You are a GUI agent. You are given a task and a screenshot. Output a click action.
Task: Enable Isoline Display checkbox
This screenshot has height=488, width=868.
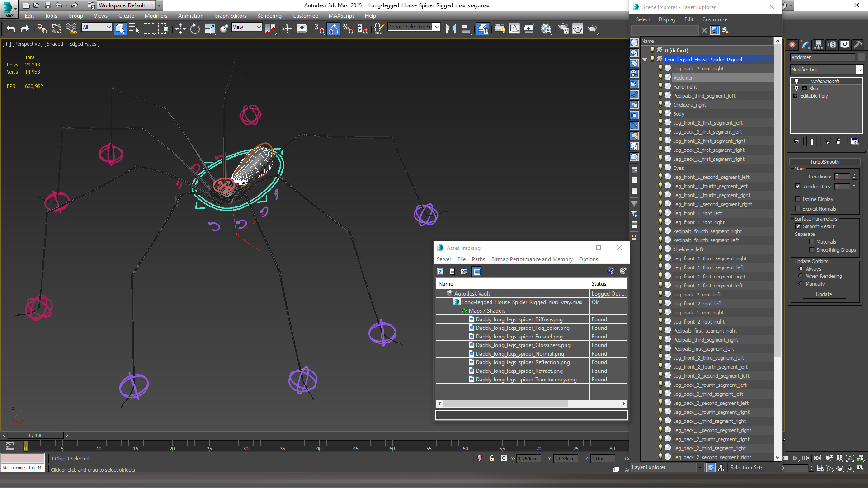798,199
